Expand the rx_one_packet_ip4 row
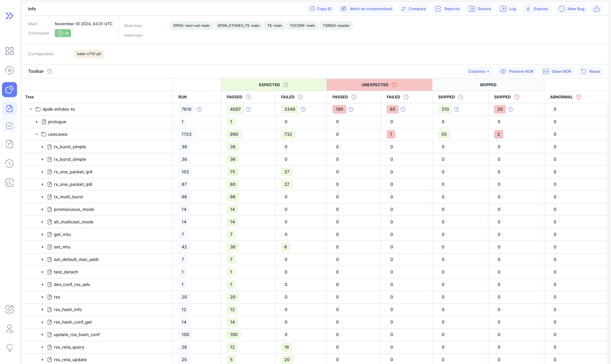This screenshot has width=611, height=364. 42,172
